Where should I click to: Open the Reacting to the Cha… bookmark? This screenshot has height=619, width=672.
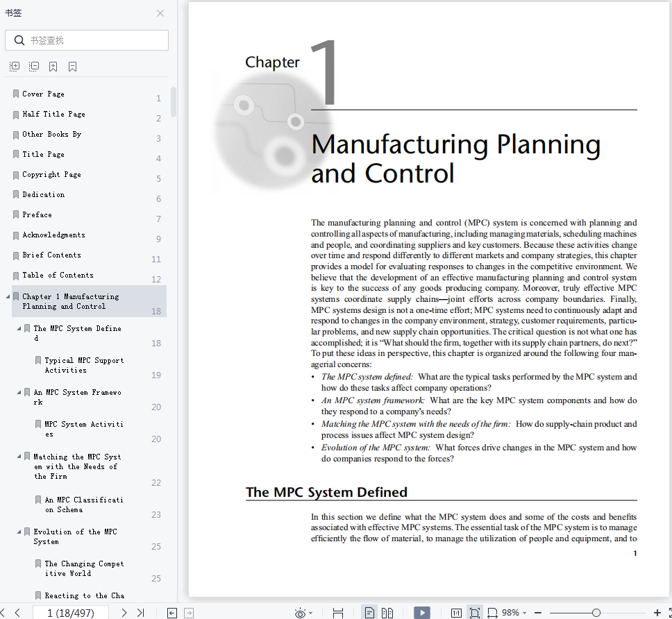pos(85,595)
